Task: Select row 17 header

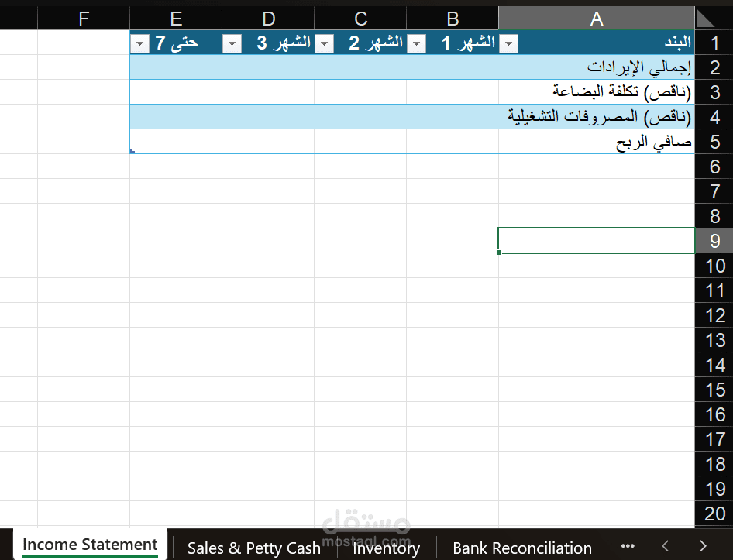Action: [714, 439]
